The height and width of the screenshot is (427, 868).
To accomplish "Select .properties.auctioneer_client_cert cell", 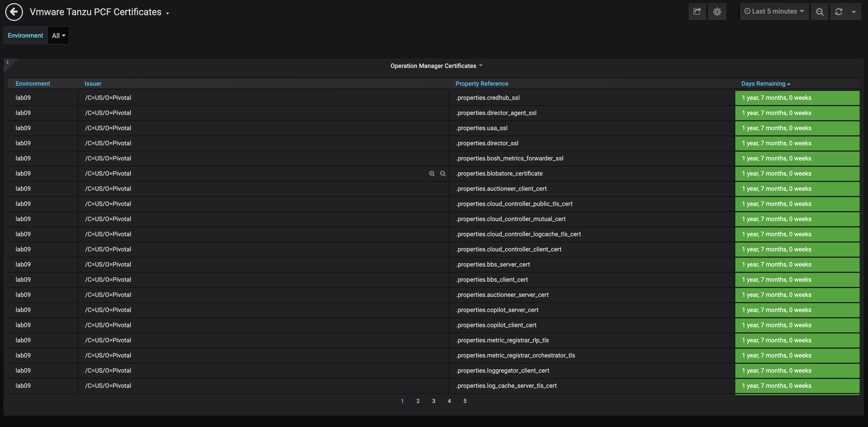I will 592,189.
